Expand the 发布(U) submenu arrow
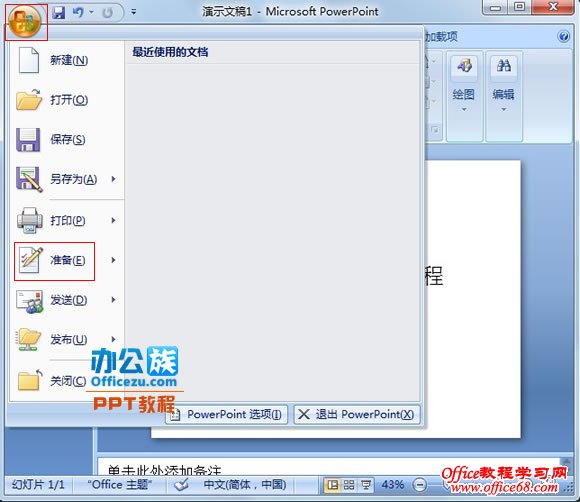 click(114, 339)
